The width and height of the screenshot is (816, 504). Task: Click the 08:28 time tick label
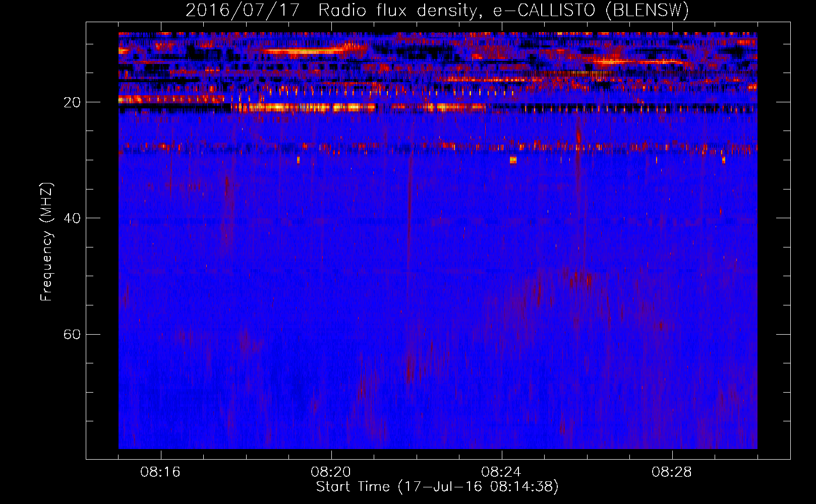(x=672, y=472)
